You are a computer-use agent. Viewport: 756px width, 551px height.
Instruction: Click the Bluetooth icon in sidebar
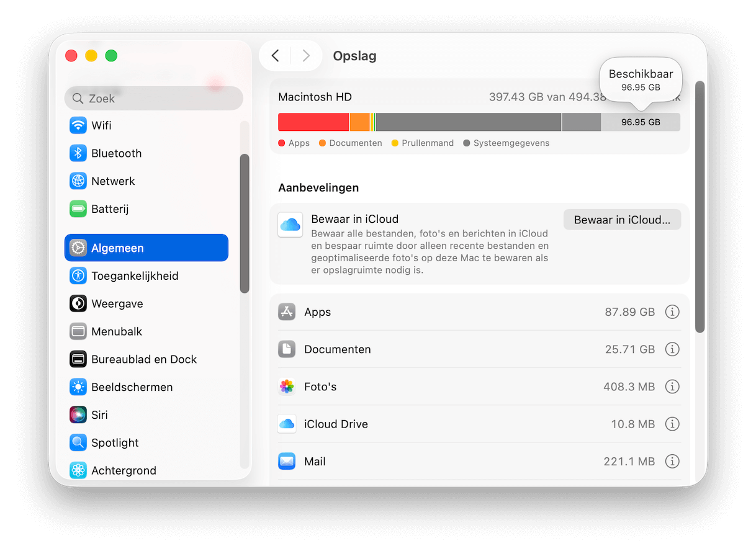78,153
